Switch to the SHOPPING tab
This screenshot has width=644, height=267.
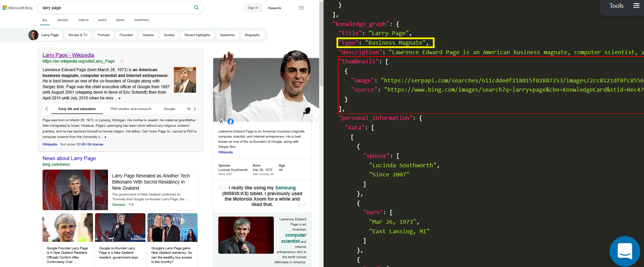coord(142,20)
